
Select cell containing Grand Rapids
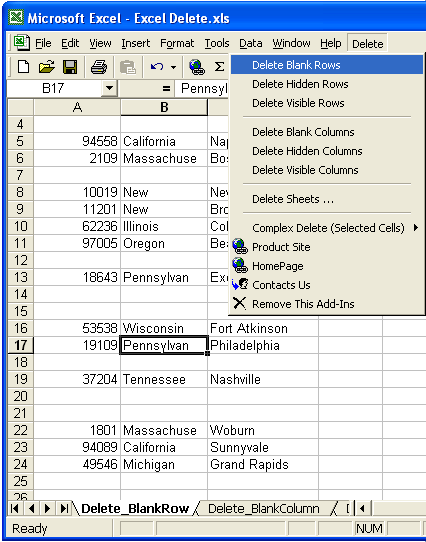tap(263, 464)
